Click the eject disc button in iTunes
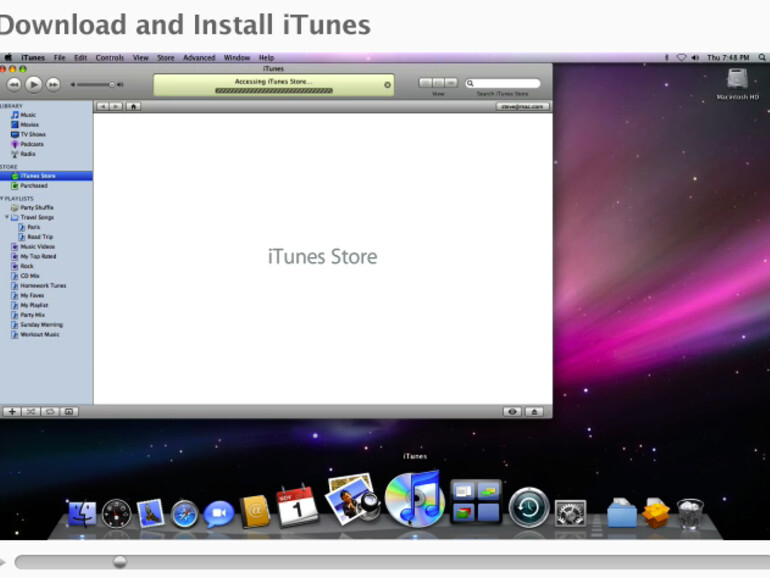Image resolution: width=770 pixels, height=578 pixels. point(534,412)
